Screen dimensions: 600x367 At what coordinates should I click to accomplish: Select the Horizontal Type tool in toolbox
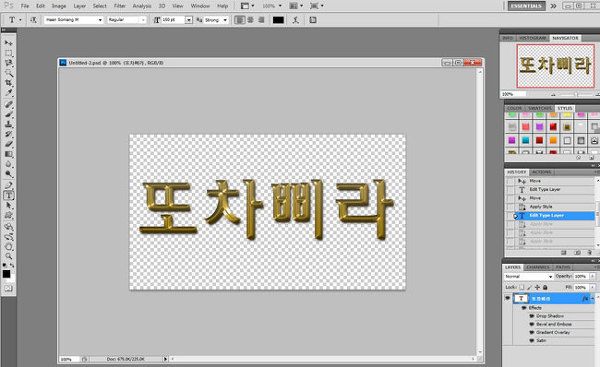click(x=8, y=196)
